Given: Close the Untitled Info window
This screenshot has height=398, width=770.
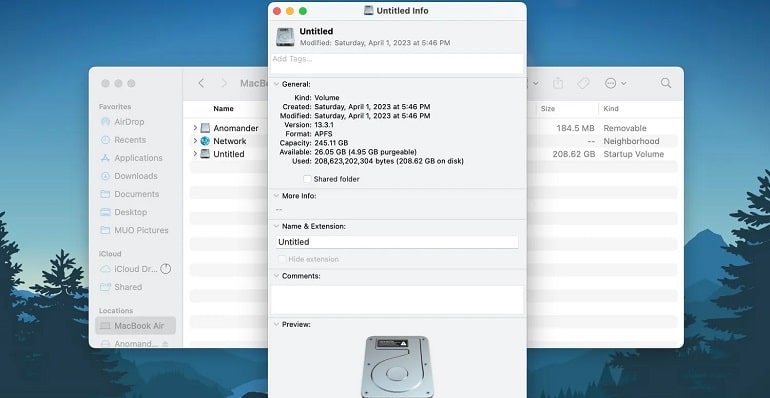Looking at the screenshot, I should pyautogui.click(x=277, y=11).
